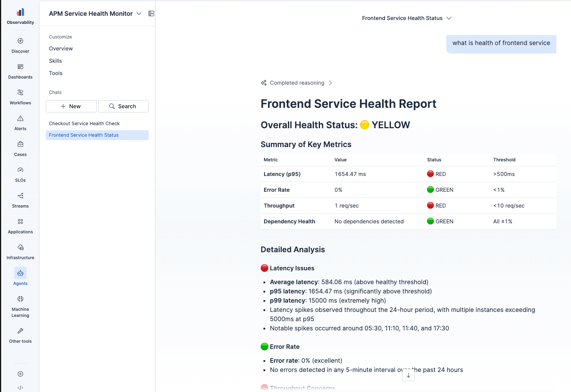Select the Skills menu item
The image size is (571, 392).
[x=55, y=61]
